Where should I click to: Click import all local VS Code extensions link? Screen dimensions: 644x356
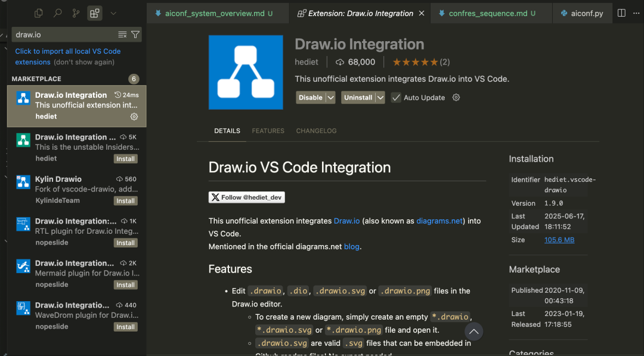pyautogui.click(x=68, y=56)
